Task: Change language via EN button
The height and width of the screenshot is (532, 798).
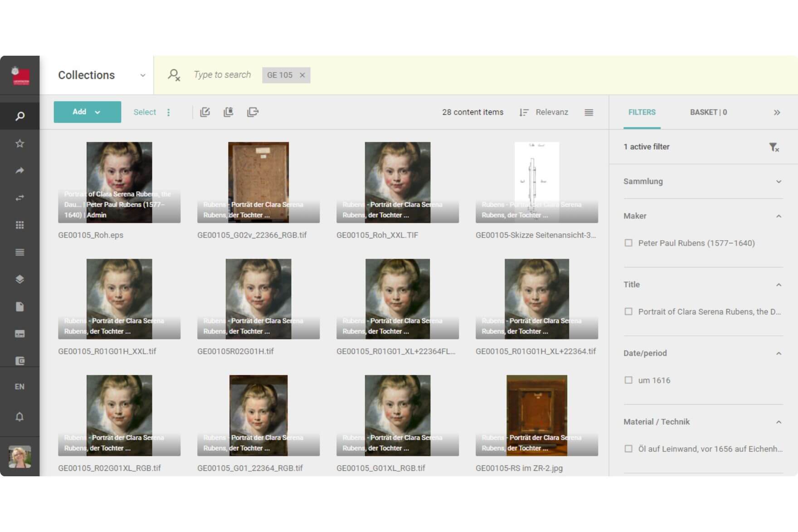Action: (x=19, y=387)
